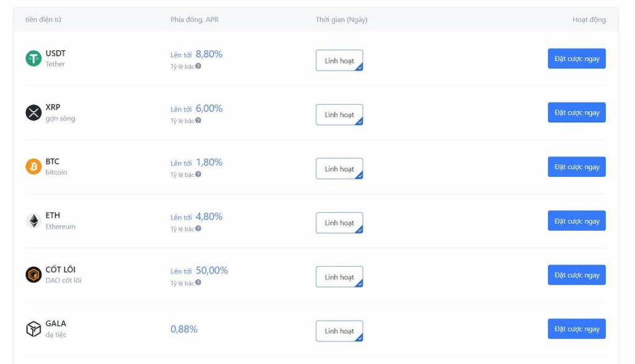This screenshot has width=635, height=364.
Task: Click the ETH Ethereum diamond icon
Action: point(35,220)
